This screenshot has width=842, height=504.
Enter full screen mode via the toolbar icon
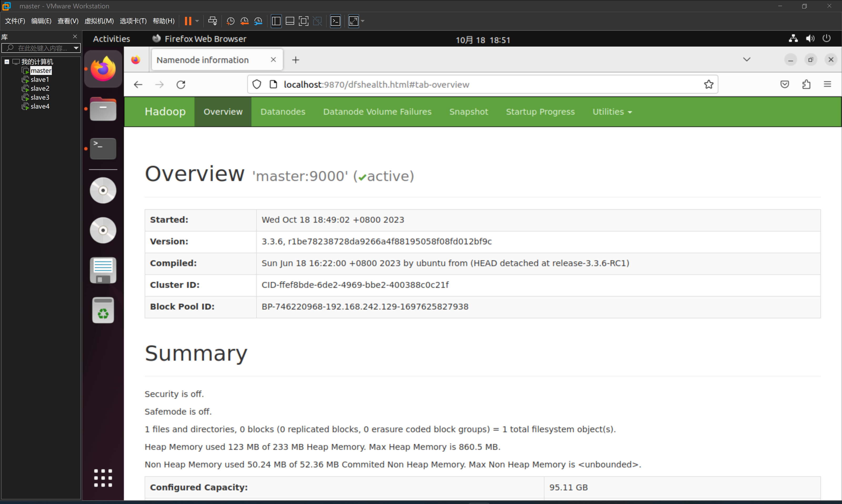(x=303, y=21)
